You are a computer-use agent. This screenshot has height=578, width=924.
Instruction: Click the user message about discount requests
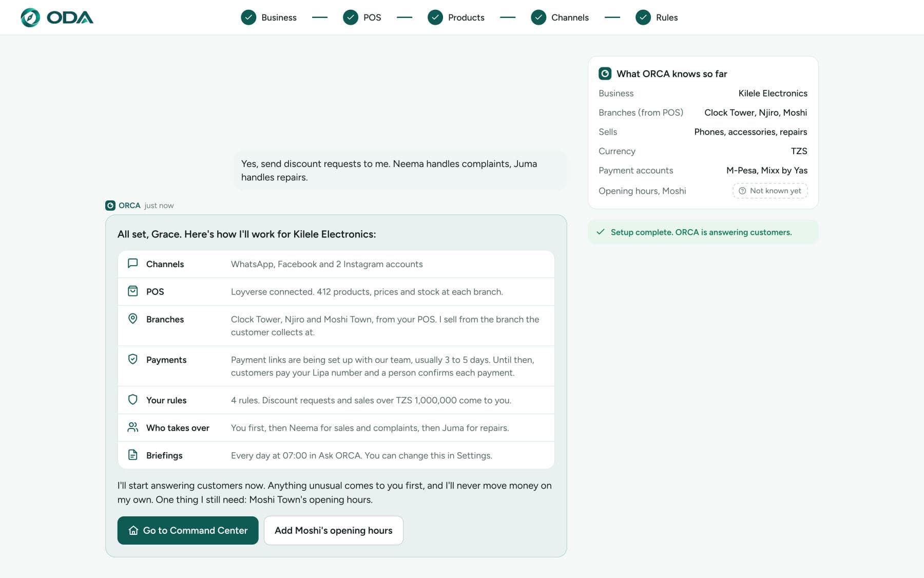[x=400, y=170]
